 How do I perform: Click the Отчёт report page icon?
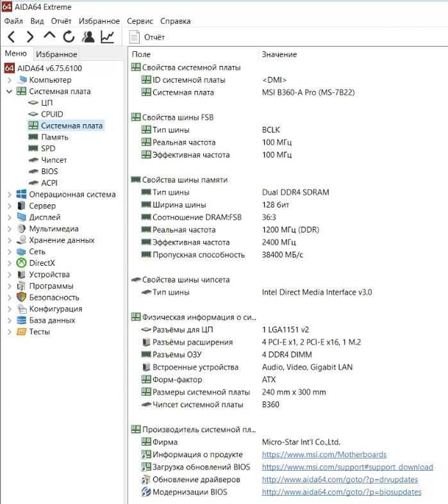pos(135,37)
